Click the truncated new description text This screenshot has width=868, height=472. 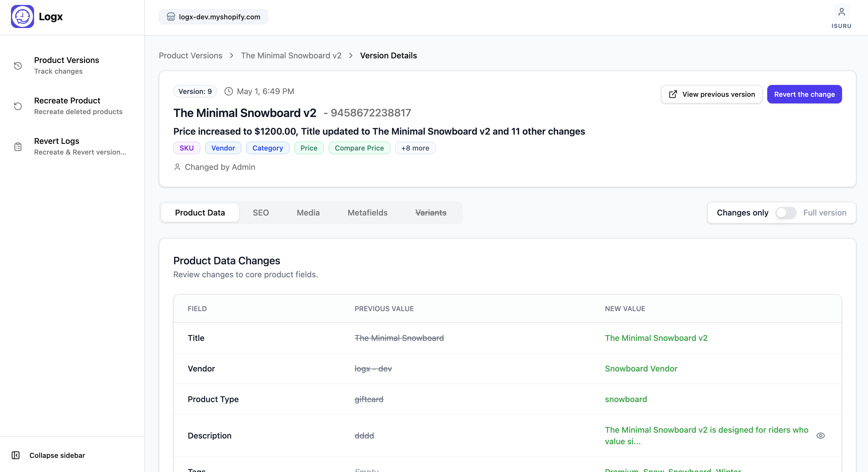707,436
